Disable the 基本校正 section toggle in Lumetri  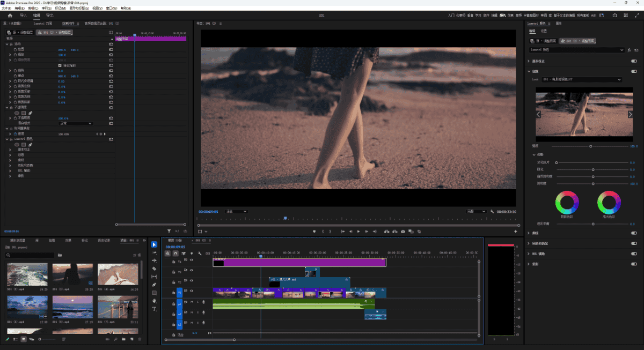(x=634, y=61)
